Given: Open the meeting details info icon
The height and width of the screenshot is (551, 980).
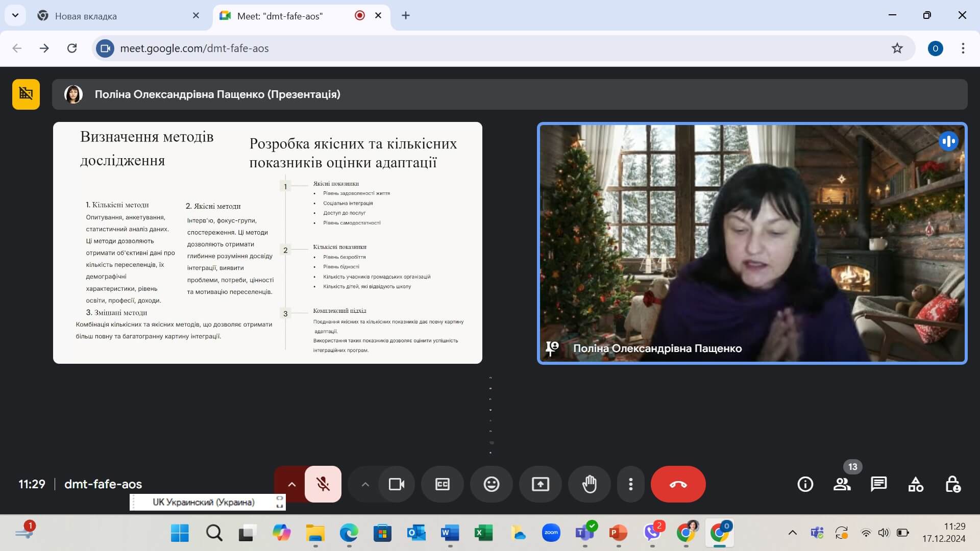Looking at the screenshot, I should 805,484.
